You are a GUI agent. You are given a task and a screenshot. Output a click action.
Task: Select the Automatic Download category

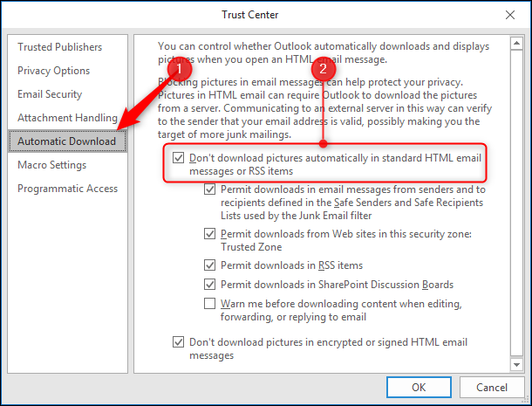click(x=67, y=141)
